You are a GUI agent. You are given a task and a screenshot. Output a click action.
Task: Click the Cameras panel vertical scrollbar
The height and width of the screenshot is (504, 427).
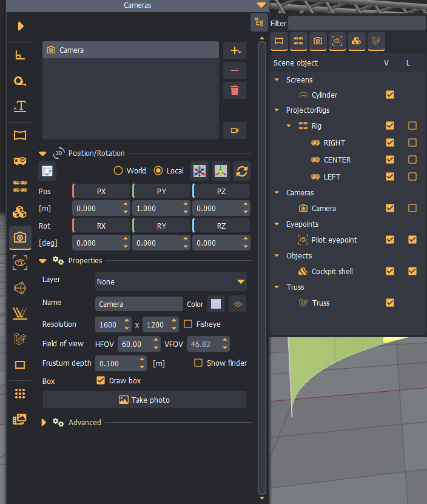pos(262,269)
